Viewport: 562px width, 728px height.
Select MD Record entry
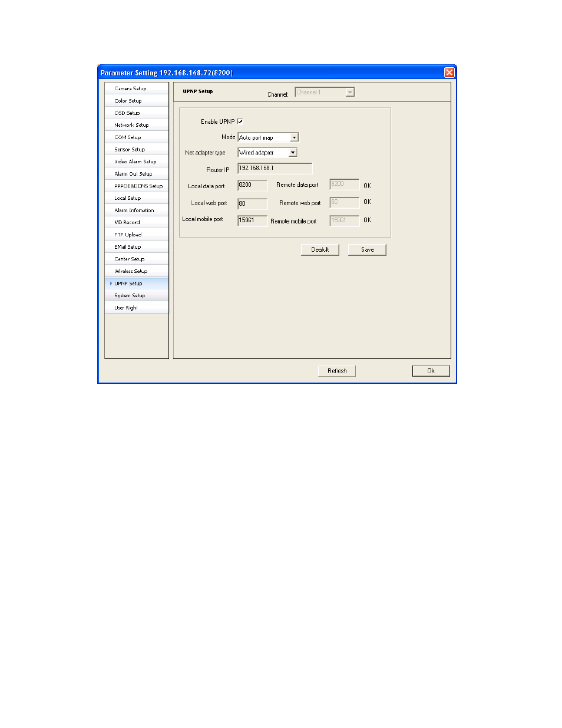(137, 222)
